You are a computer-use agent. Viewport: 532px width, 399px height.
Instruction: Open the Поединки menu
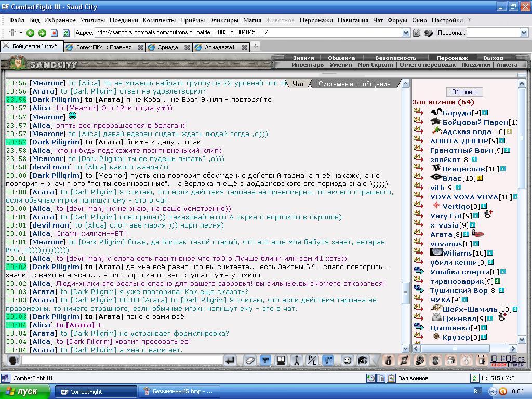[x=124, y=20]
